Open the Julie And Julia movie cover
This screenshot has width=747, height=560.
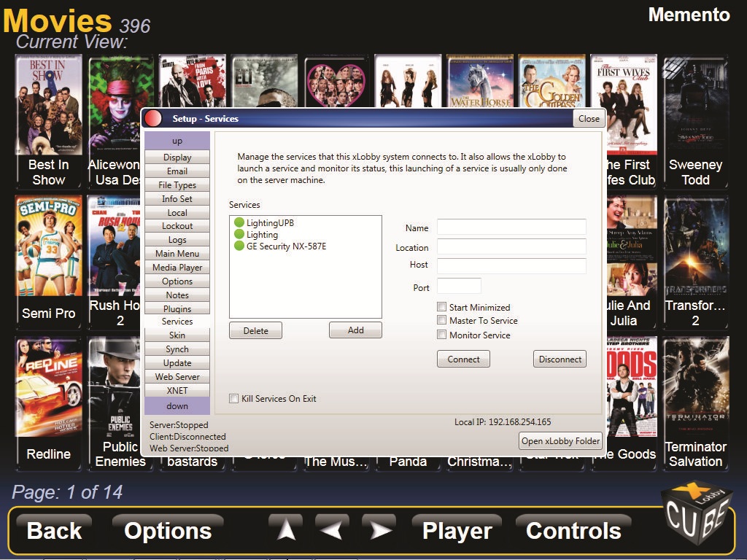[631, 246]
